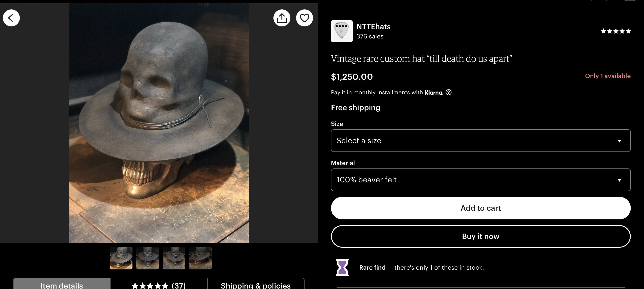Viewport: 644px width, 289px height.
Task: Open the Select a size dropdown
Action: click(x=480, y=140)
